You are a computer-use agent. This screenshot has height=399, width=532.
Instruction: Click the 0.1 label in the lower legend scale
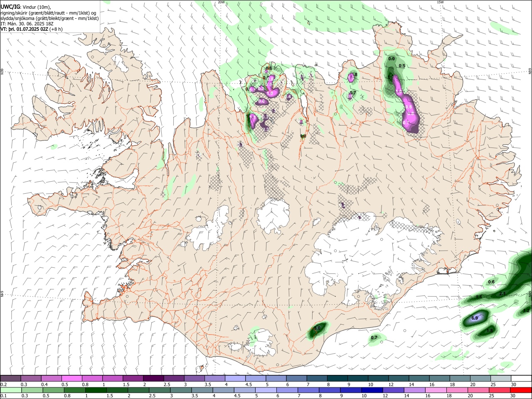pos(3,396)
